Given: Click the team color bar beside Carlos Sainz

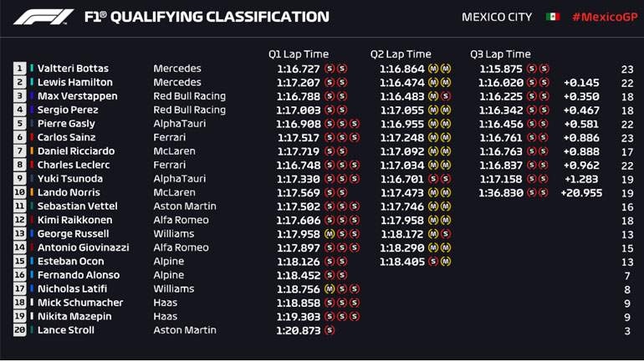Looking at the screenshot, I should tap(32, 138).
